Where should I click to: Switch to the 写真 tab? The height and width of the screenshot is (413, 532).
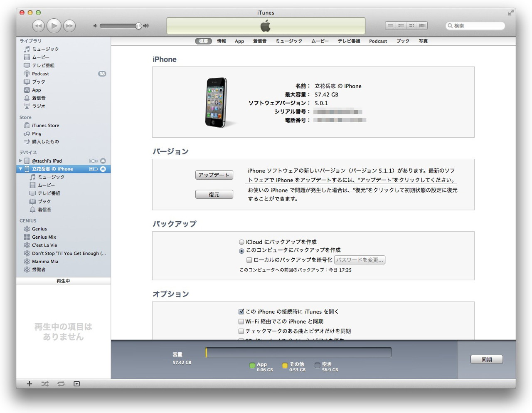423,41
